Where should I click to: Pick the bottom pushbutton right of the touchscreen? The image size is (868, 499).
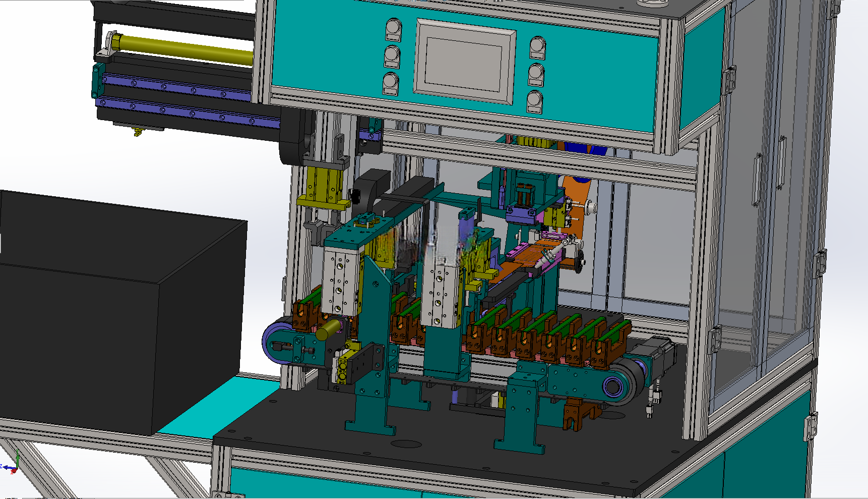pos(535,102)
